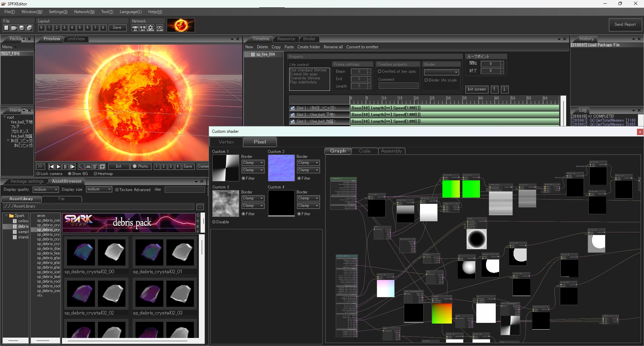The image size is (644, 346).
Task: Click the move slot up arrow button
Action: click(x=494, y=89)
